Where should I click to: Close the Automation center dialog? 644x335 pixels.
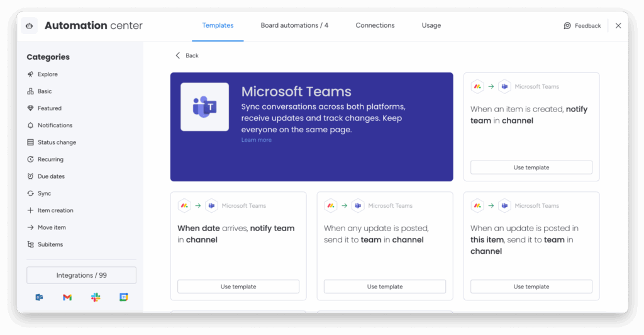tap(619, 25)
